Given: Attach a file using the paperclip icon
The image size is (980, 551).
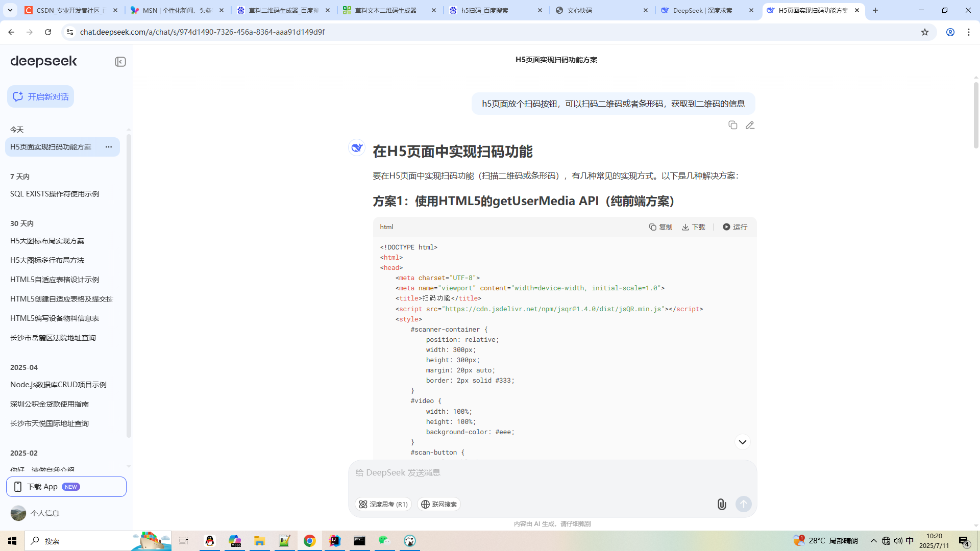Looking at the screenshot, I should [x=721, y=504].
